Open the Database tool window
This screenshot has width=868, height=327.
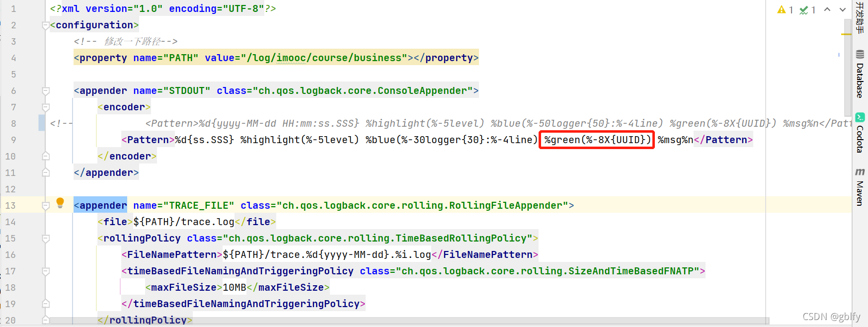tap(860, 74)
